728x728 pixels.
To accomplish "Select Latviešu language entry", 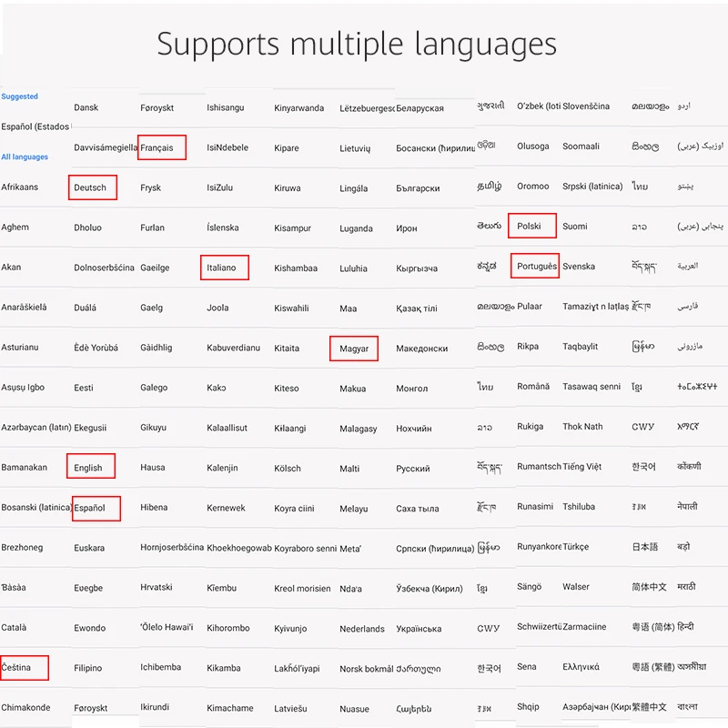I will pos(290,709).
